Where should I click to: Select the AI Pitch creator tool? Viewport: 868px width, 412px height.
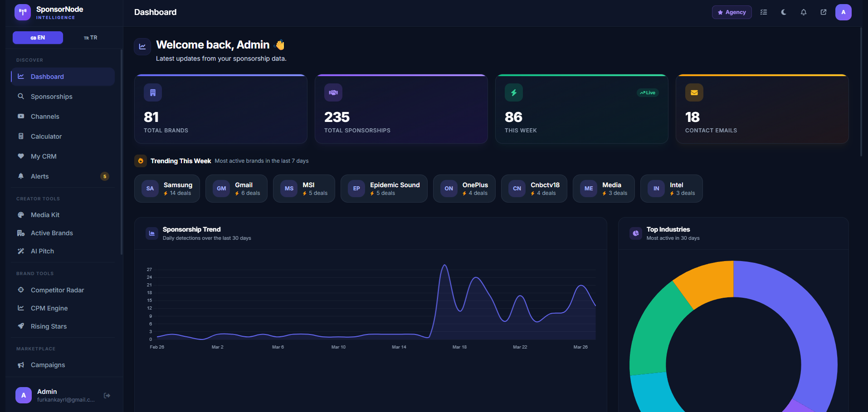(x=41, y=251)
